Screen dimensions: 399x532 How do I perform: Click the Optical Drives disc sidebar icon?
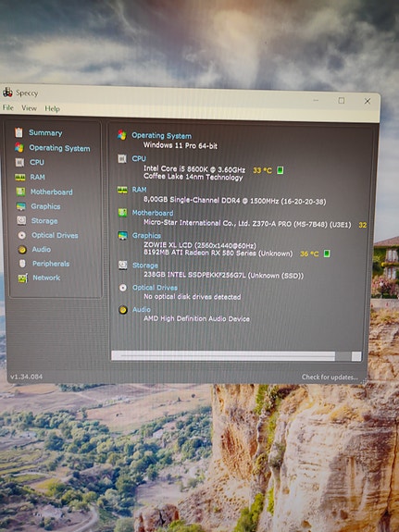pos(21,235)
